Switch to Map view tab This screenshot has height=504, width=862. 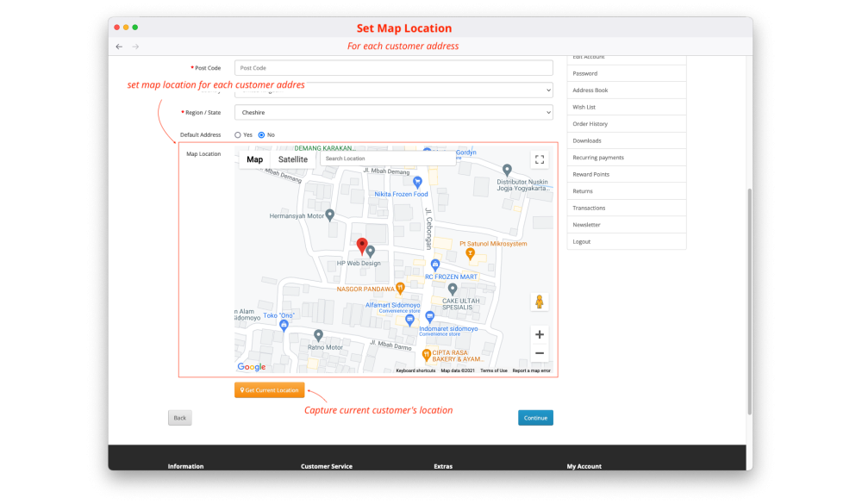pyautogui.click(x=254, y=159)
